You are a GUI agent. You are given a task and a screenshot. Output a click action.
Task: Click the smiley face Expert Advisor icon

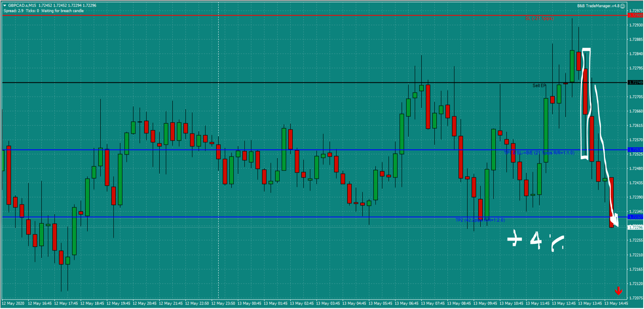(x=623, y=6)
